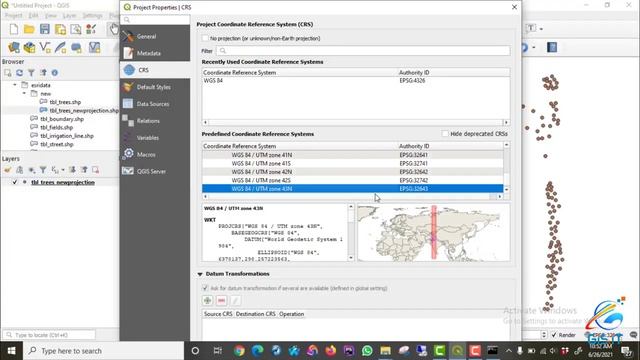Open Filter Legend by Expression dropdown arrow

(63, 170)
